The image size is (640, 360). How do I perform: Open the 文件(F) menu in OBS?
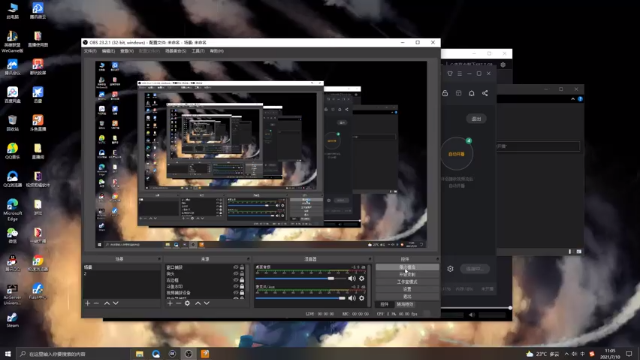(90, 51)
